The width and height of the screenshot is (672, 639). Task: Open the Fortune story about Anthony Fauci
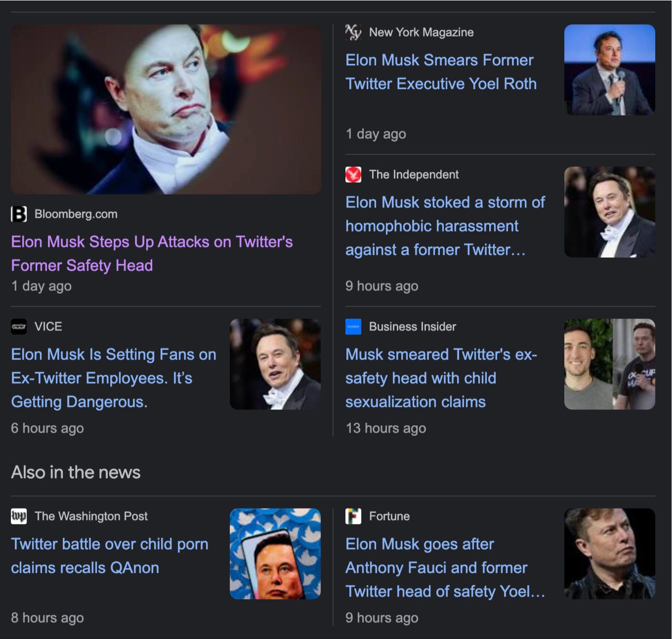point(445,568)
